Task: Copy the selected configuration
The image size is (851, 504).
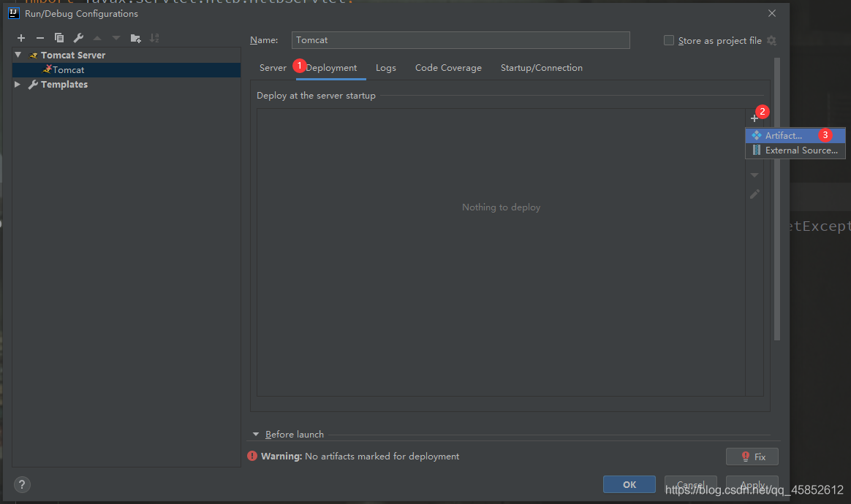Action: 59,38
